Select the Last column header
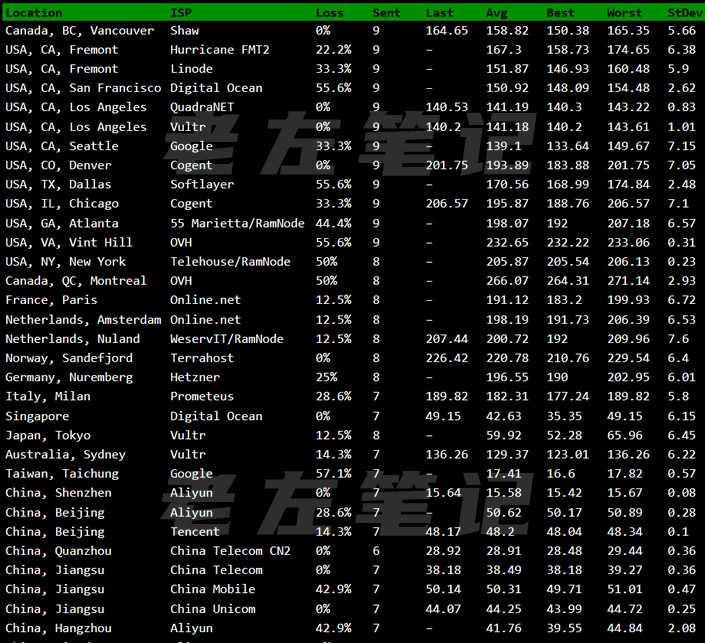 click(x=440, y=13)
